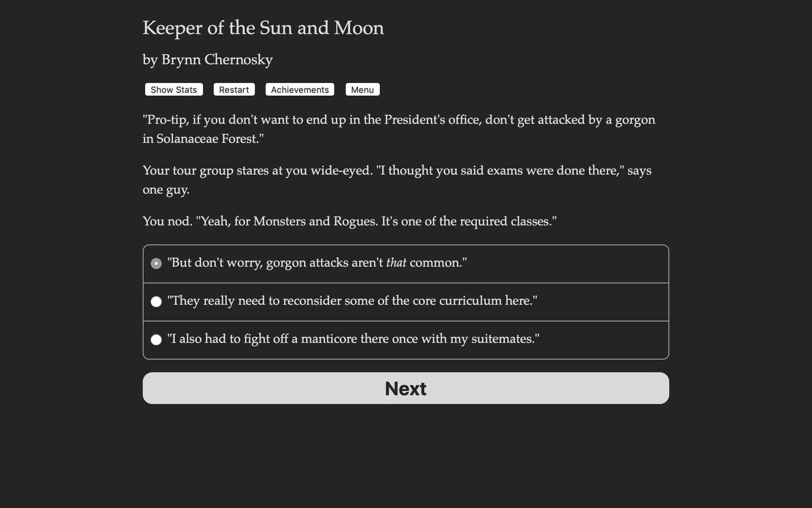Check stats via the Show Stats control
The height and width of the screenshot is (508, 812).
pos(173,89)
